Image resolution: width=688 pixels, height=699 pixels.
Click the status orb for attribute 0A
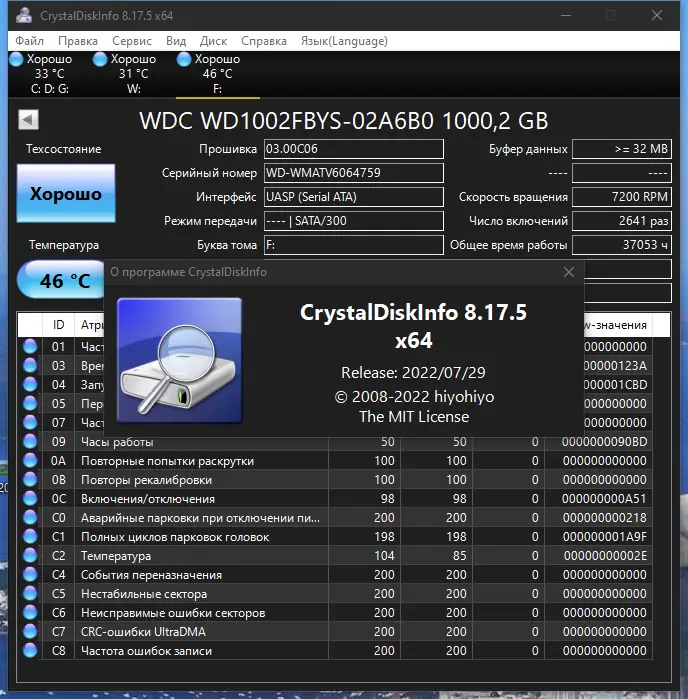pos(30,461)
